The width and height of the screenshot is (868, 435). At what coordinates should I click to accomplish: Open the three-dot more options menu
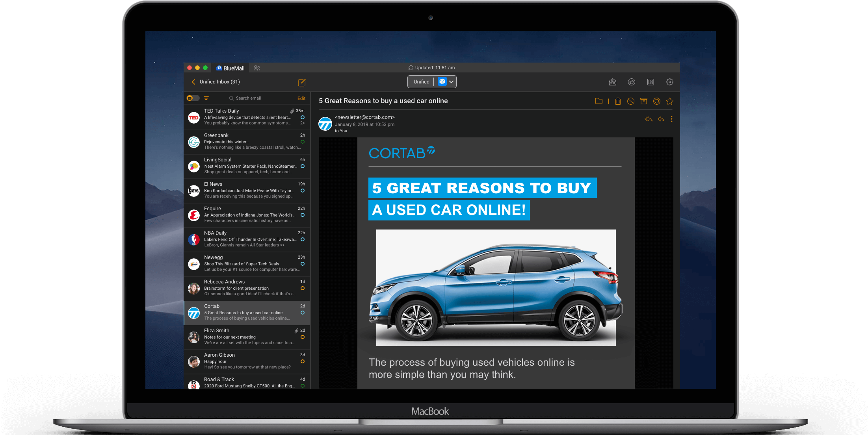click(672, 119)
